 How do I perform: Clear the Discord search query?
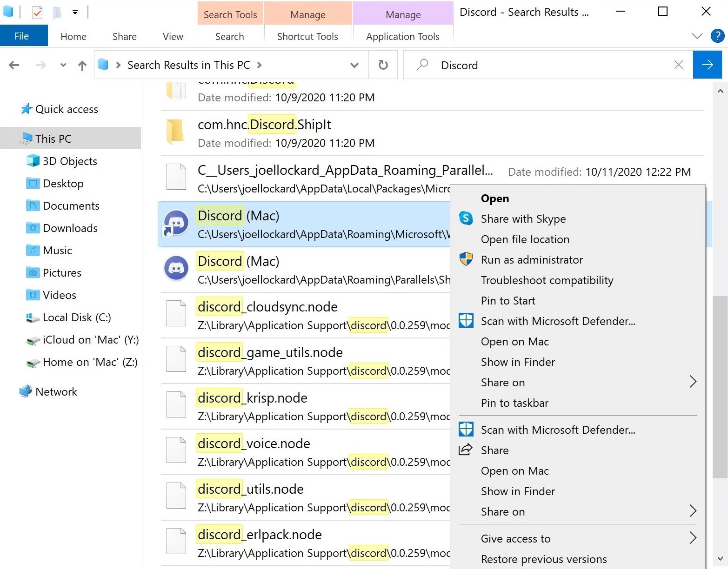[678, 65]
